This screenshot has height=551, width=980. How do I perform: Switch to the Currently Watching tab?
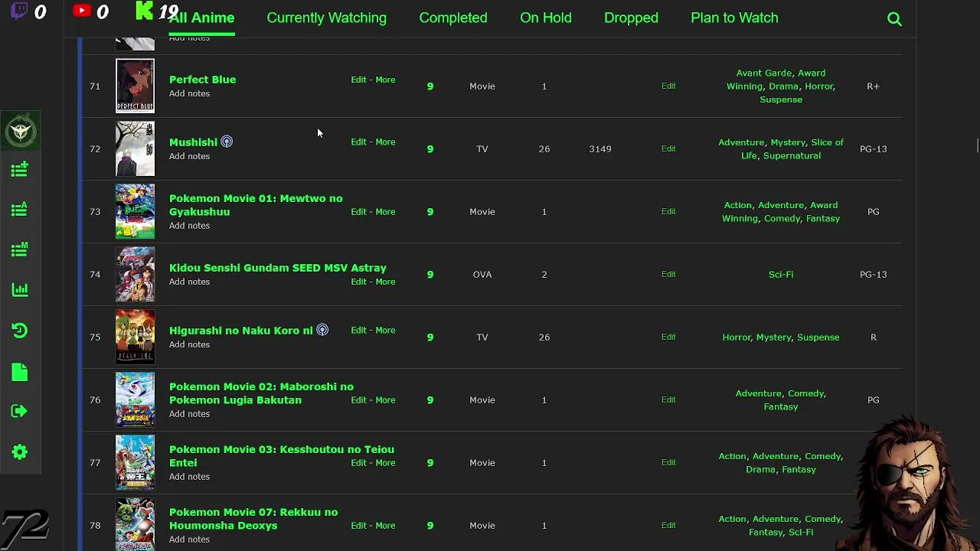pos(326,18)
